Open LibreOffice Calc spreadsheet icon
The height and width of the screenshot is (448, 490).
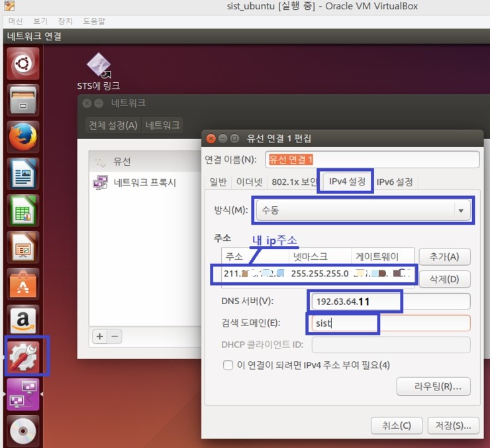23,211
